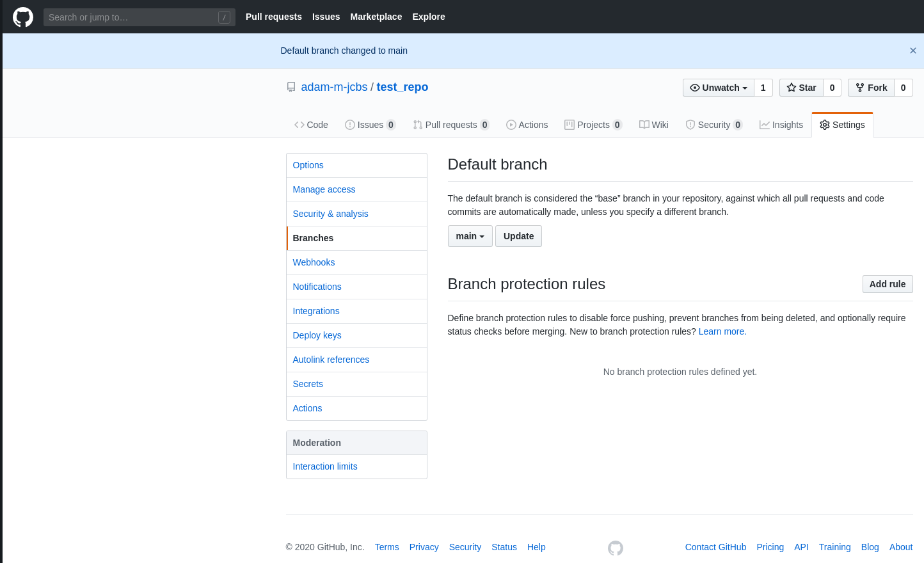This screenshot has height=563, width=924.
Task: Open Terms in footer
Action: (387, 547)
